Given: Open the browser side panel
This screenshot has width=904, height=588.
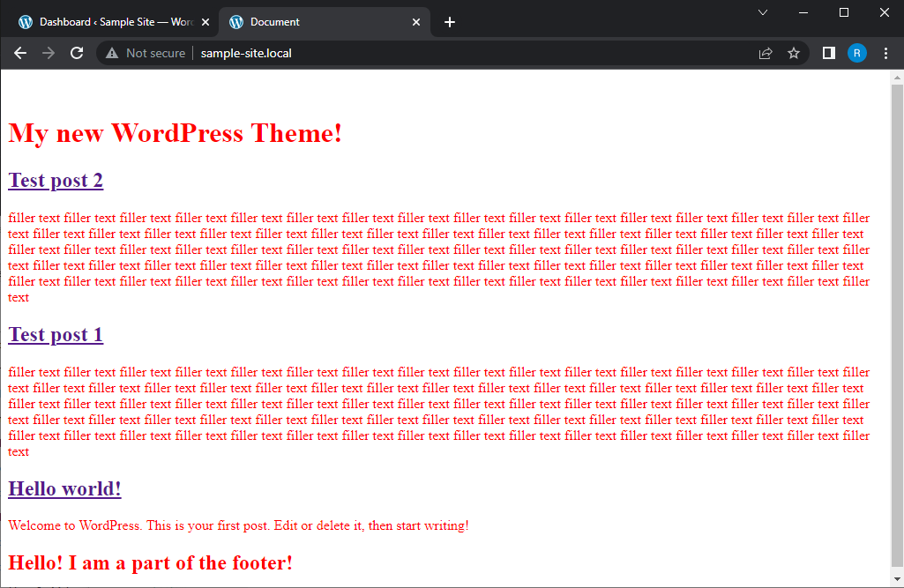Looking at the screenshot, I should click(x=828, y=53).
